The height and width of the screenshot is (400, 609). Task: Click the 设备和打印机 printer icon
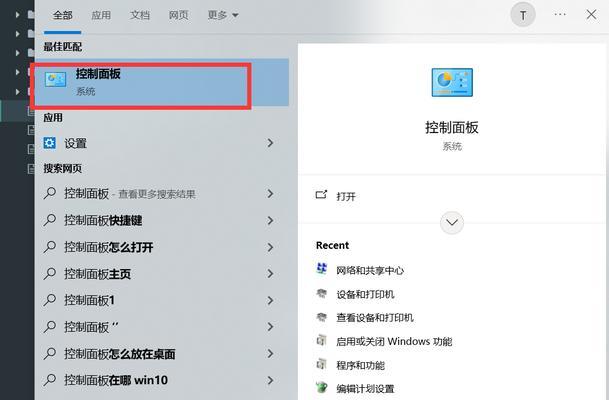pos(322,293)
